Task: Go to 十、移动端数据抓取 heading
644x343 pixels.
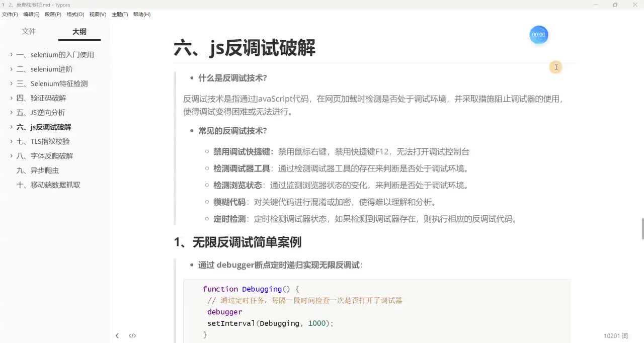Action: pyautogui.click(x=48, y=185)
